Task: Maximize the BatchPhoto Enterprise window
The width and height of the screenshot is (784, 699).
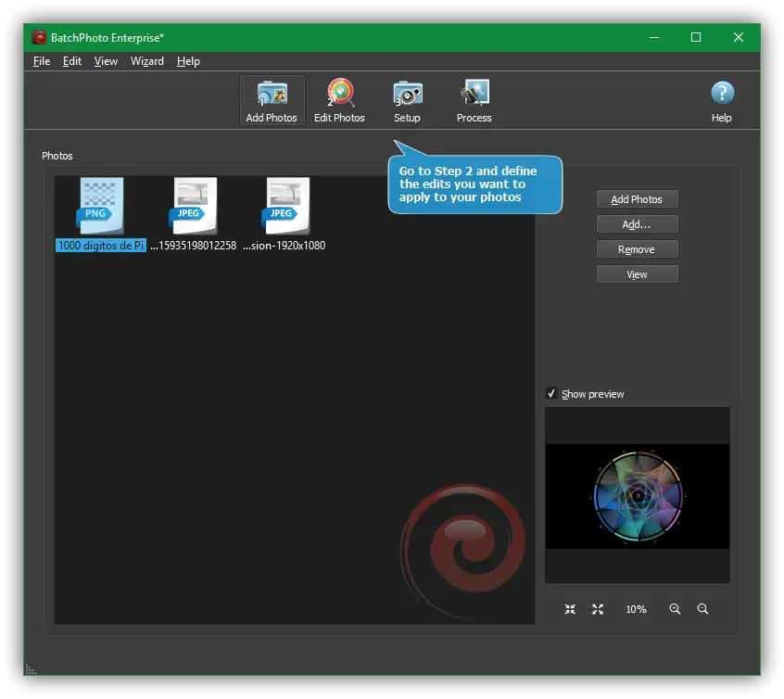Action: (x=696, y=37)
